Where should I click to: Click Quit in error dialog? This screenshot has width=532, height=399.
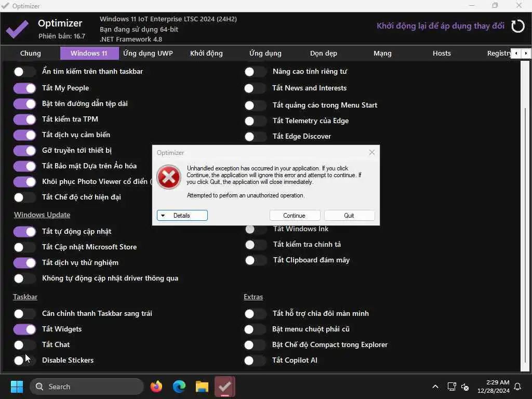tap(349, 216)
